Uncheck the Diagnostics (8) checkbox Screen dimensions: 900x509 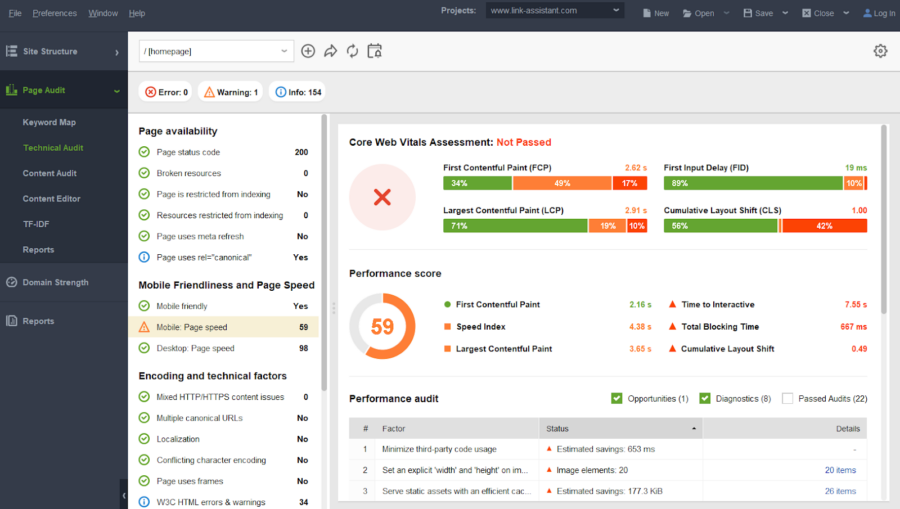pos(705,398)
